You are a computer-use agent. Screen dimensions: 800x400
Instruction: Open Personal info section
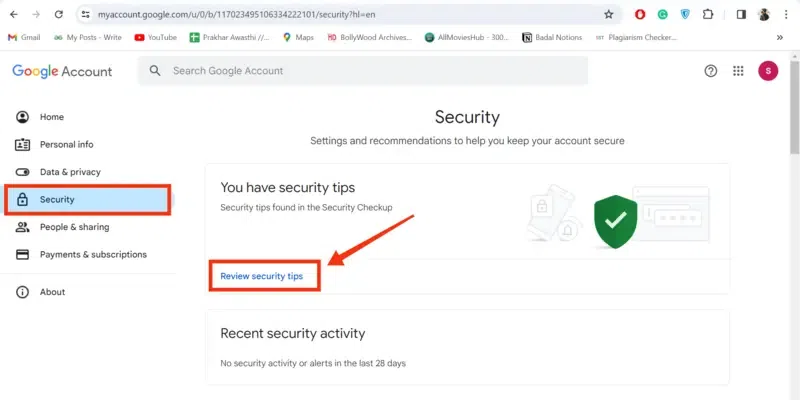66,144
